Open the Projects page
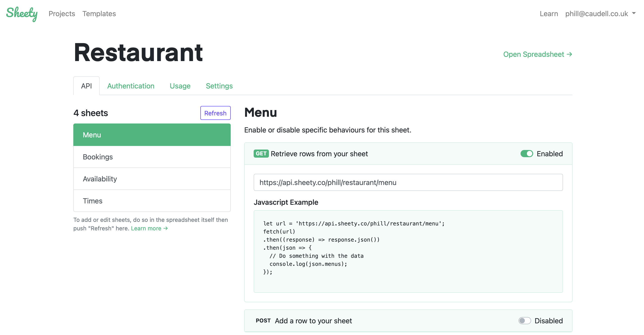644x335 pixels. coord(62,14)
